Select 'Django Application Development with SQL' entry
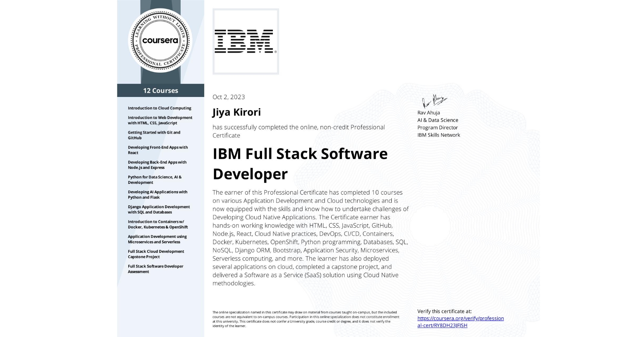The height and width of the screenshot is (337, 644). click(x=159, y=210)
